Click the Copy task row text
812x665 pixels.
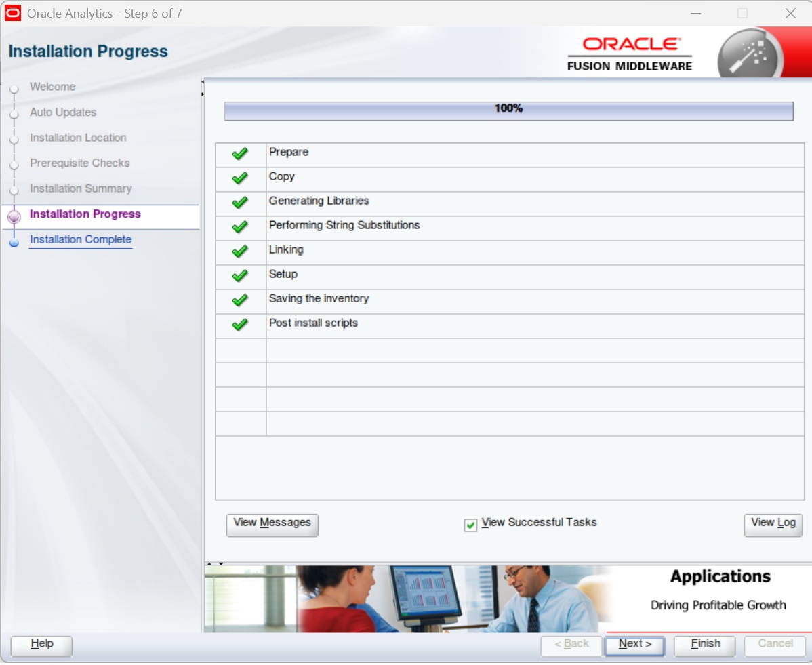(282, 177)
